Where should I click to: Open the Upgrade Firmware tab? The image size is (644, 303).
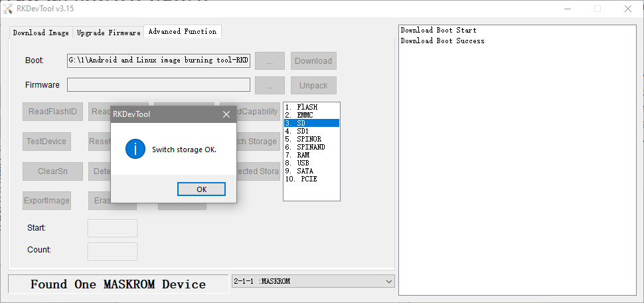(108, 33)
